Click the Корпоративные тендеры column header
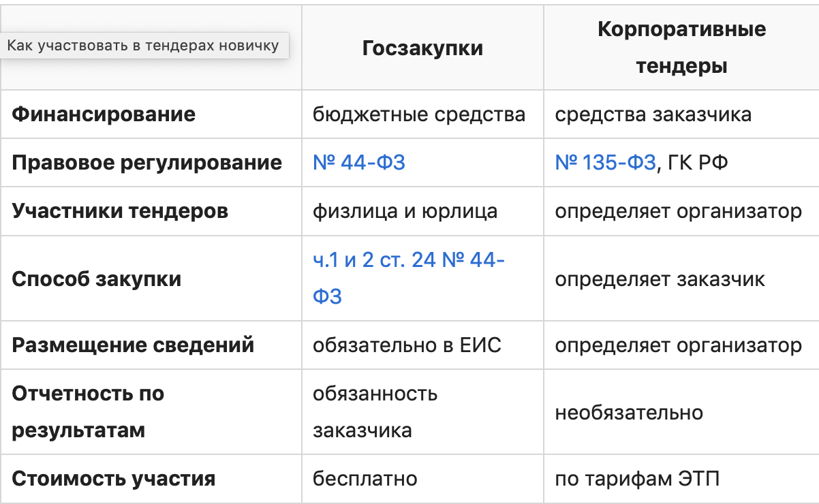This screenshot has height=504, width=819. pyautogui.click(x=681, y=48)
